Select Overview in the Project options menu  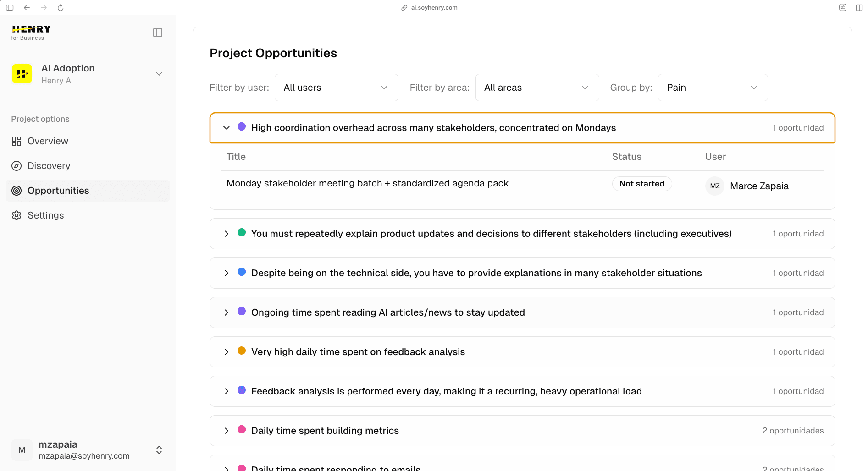pos(48,141)
